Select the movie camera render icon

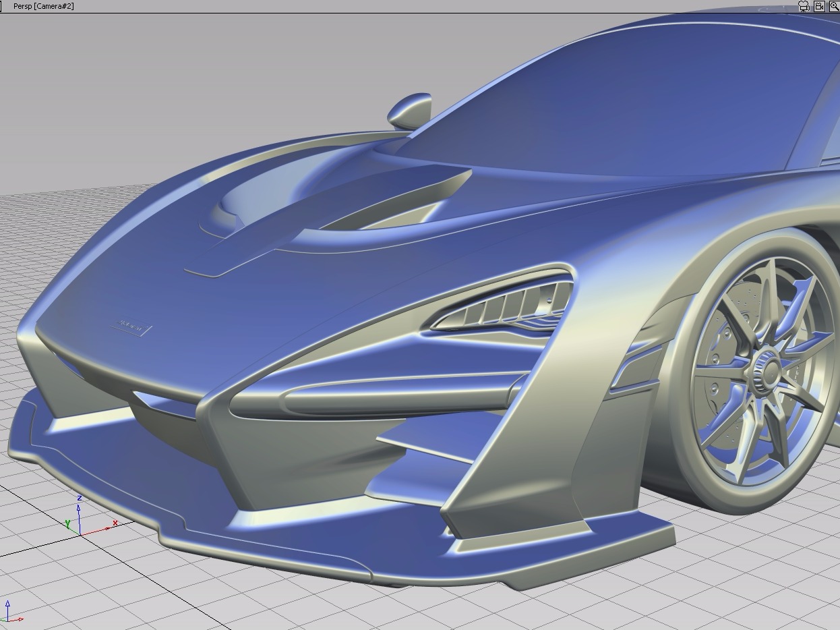click(804, 6)
